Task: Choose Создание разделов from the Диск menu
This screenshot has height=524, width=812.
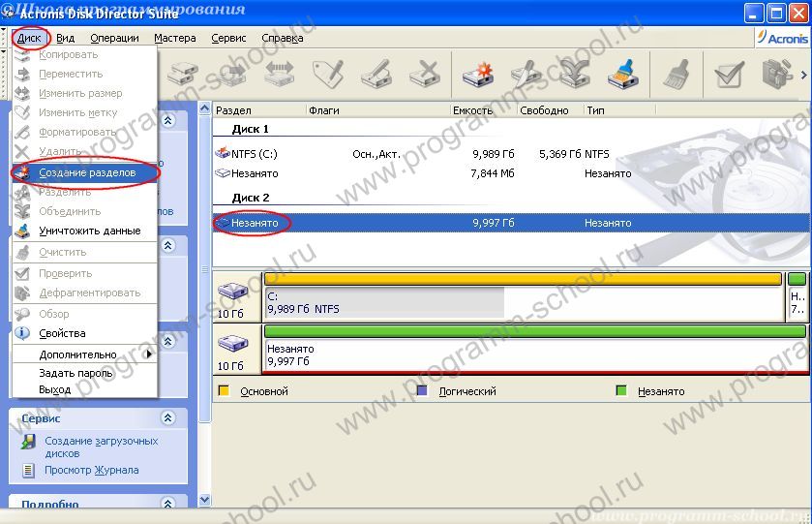Action: (86, 172)
